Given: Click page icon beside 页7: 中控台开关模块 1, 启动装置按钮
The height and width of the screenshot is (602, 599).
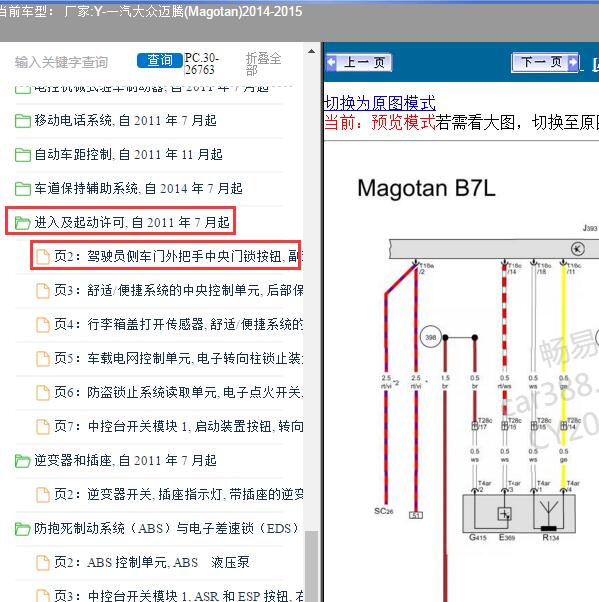Looking at the screenshot, I should click(43, 427).
